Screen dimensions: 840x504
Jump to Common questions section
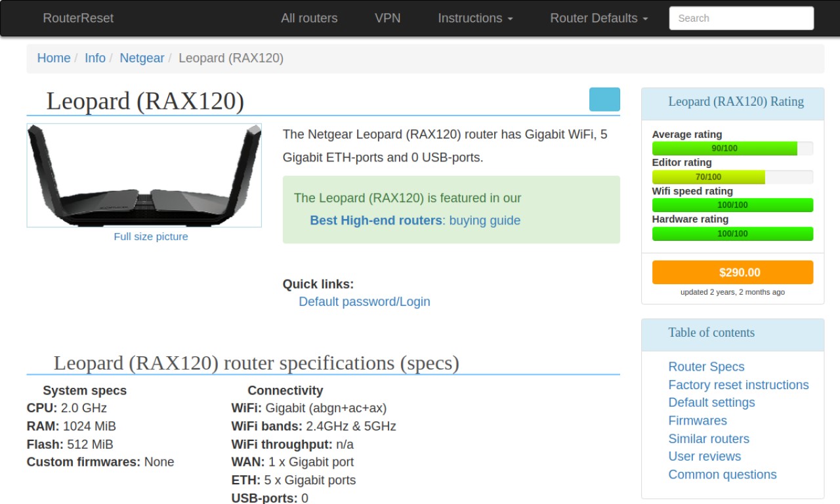pyautogui.click(x=723, y=474)
